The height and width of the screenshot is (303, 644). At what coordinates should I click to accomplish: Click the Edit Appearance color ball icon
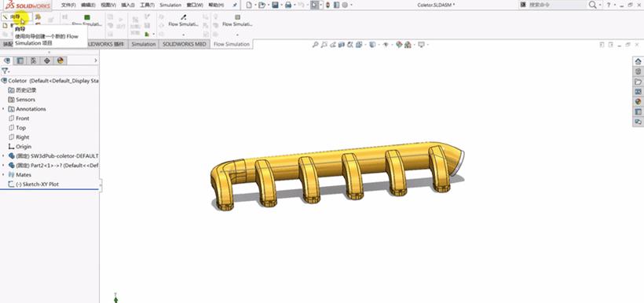tap(399, 44)
